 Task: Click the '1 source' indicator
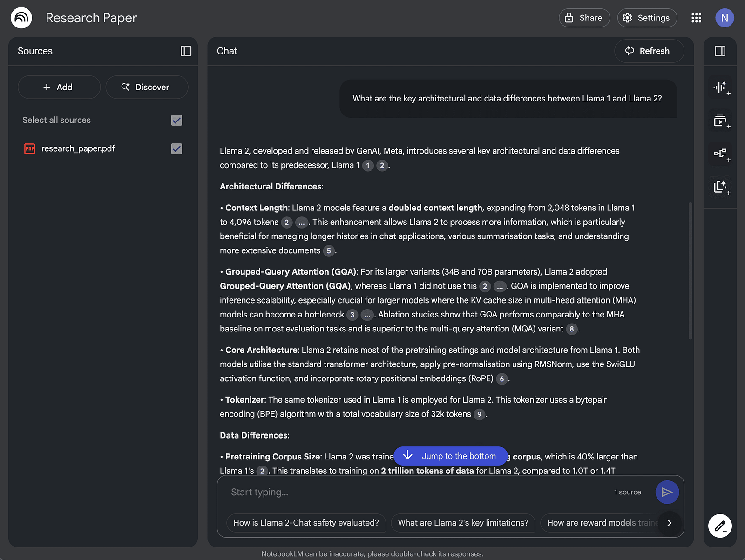[627, 492]
